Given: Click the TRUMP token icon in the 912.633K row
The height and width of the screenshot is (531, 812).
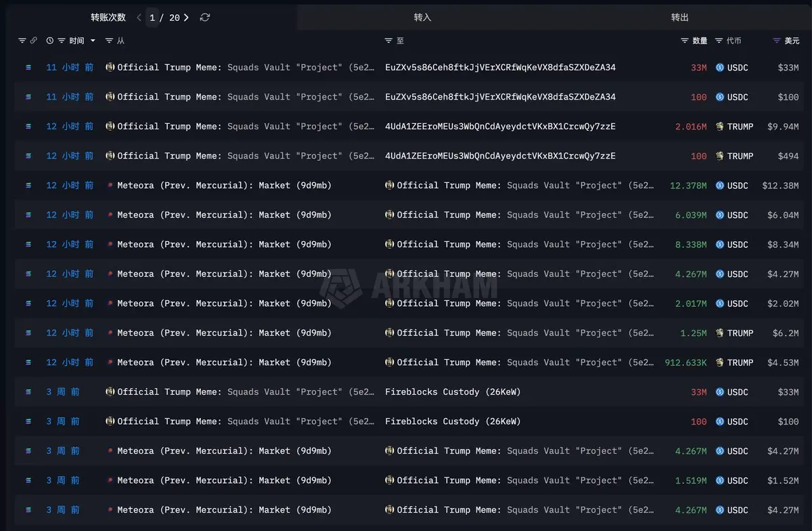Looking at the screenshot, I should (x=720, y=362).
